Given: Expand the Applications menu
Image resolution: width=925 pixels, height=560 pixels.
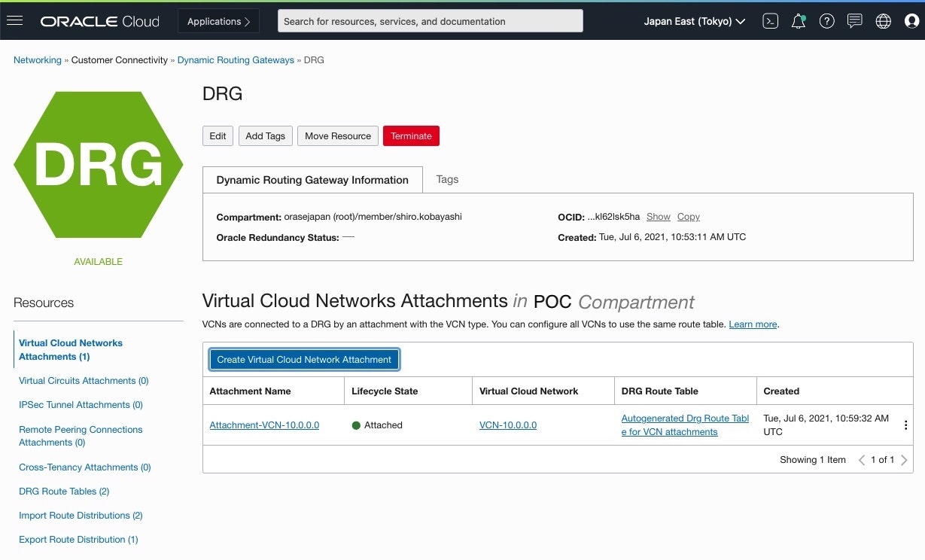Looking at the screenshot, I should pos(219,21).
